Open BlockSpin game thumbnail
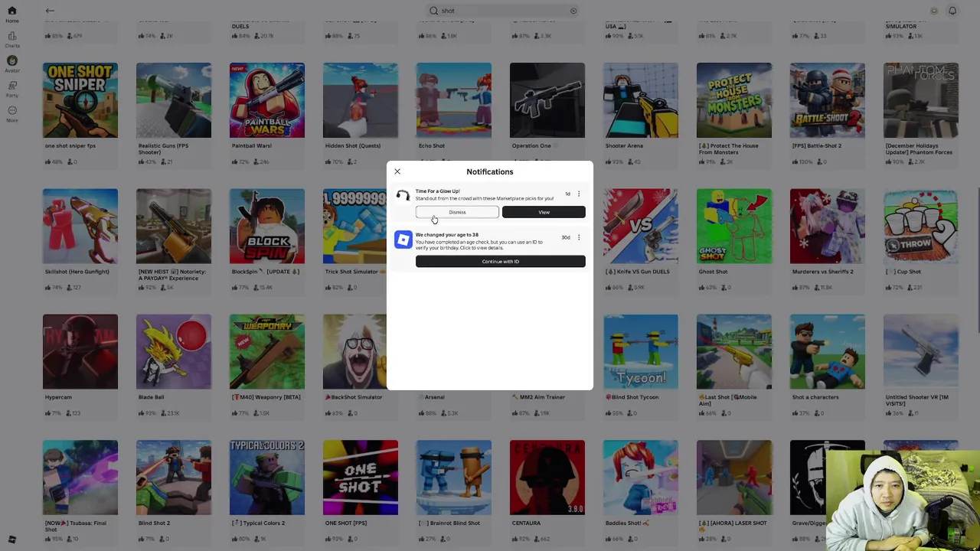 coord(267,226)
